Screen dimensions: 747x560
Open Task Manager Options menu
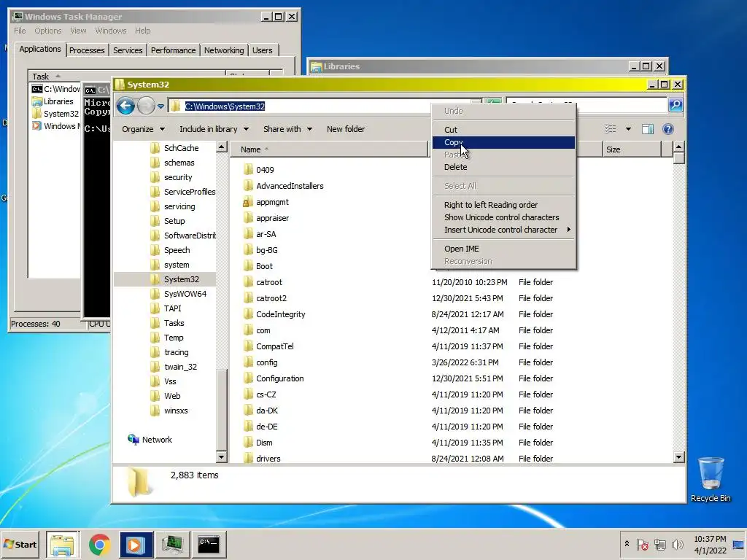coord(47,31)
